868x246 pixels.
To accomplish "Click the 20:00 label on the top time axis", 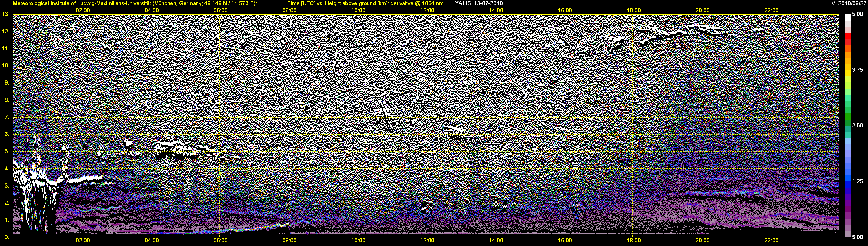I will [703, 10].
